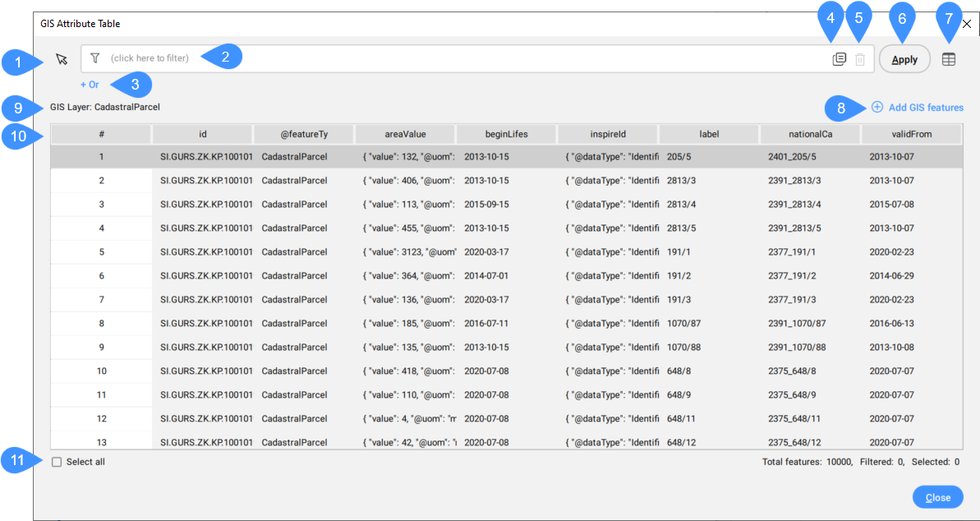Click the funnel filter icon
Image resolution: width=980 pixels, height=521 pixels.
point(95,58)
